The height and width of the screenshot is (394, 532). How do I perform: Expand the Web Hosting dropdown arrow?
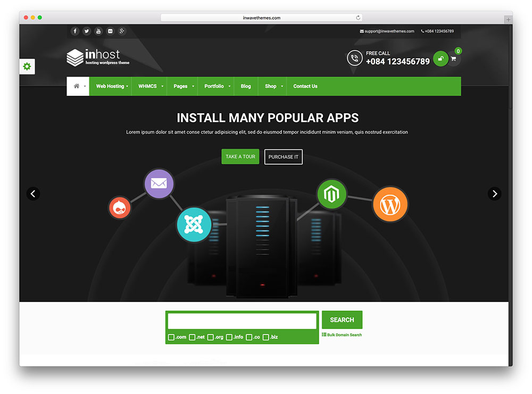[127, 87]
